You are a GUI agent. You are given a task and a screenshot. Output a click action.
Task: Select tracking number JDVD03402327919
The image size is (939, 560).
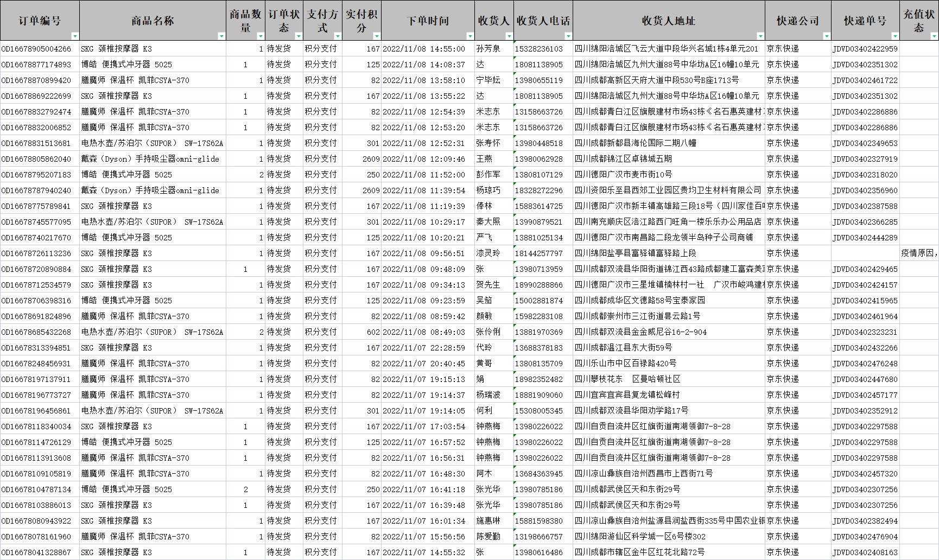click(x=865, y=159)
